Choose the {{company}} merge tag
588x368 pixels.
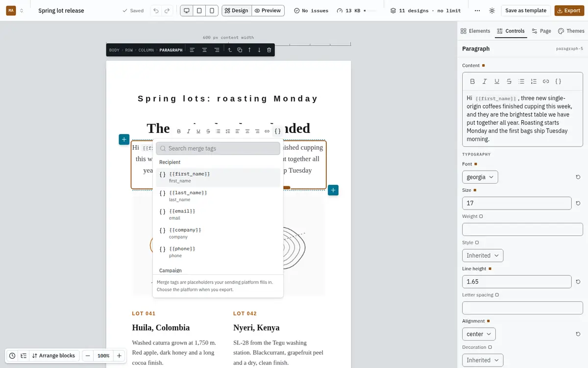(x=218, y=233)
